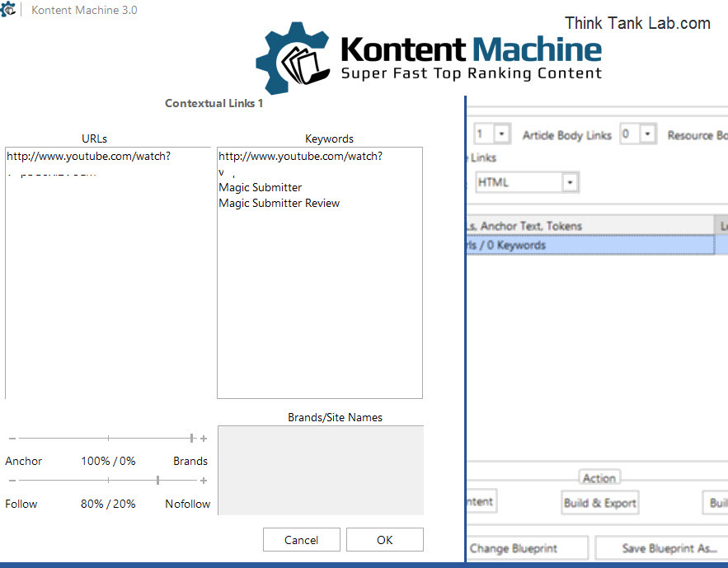This screenshot has height=568, width=728.
Task: Select the 'Magic Submitter' keyword line
Action: point(260,187)
